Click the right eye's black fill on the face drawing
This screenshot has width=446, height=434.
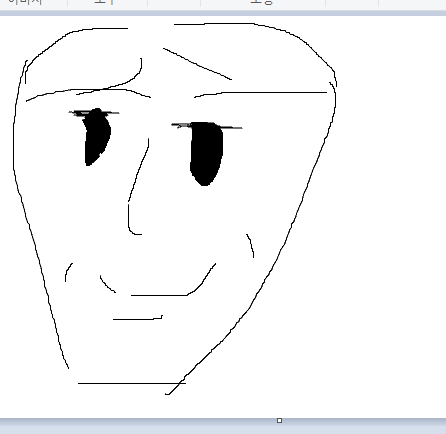206,153
